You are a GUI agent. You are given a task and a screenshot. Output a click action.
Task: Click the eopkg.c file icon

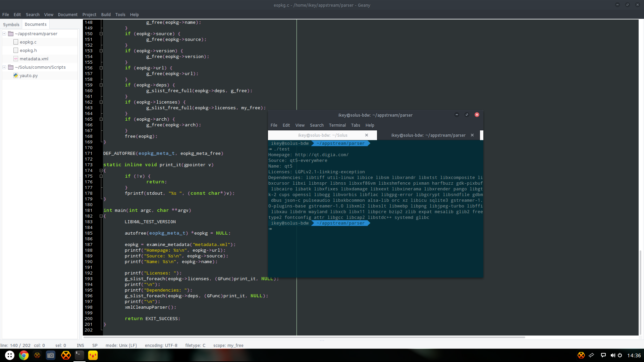coord(16,42)
